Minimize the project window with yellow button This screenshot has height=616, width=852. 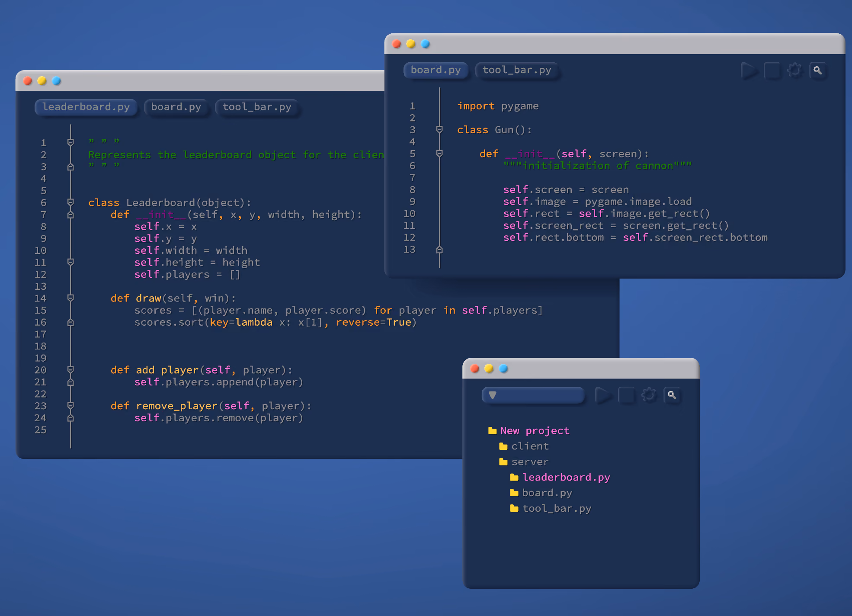(x=489, y=369)
